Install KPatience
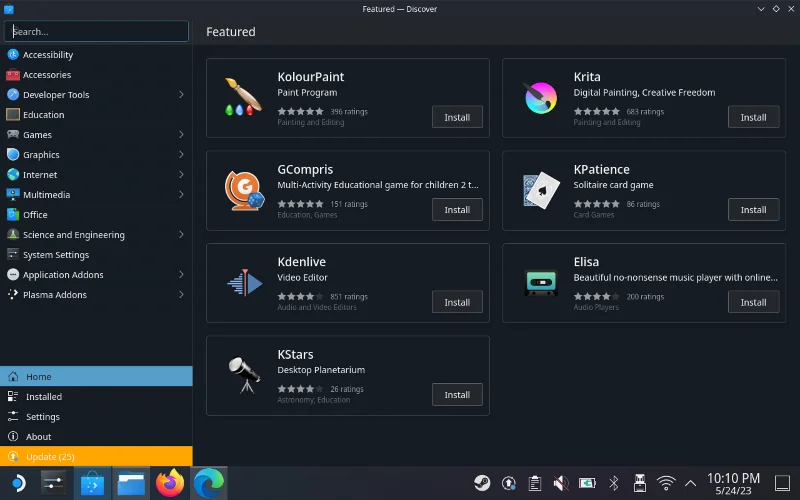 (x=753, y=209)
